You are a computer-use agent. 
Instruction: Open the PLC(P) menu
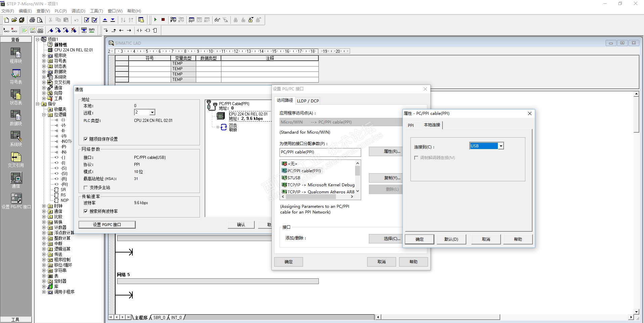[x=61, y=11]
